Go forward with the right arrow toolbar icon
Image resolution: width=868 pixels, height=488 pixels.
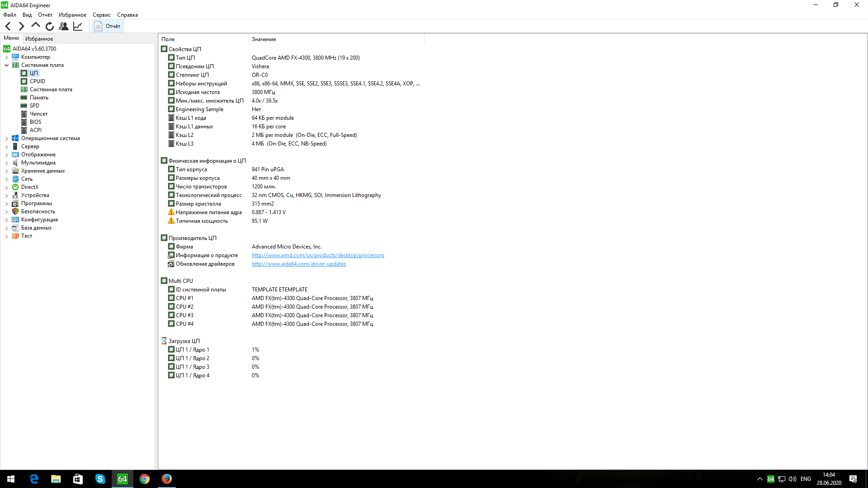click(21, 26)
